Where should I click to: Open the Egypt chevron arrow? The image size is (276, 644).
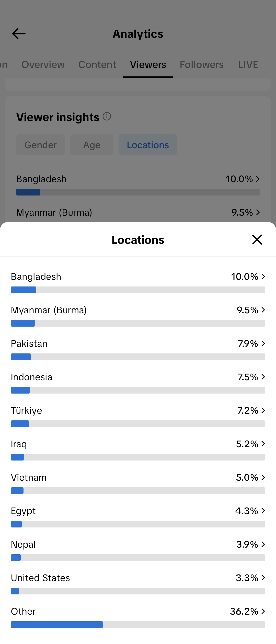(x=263, y=511)
